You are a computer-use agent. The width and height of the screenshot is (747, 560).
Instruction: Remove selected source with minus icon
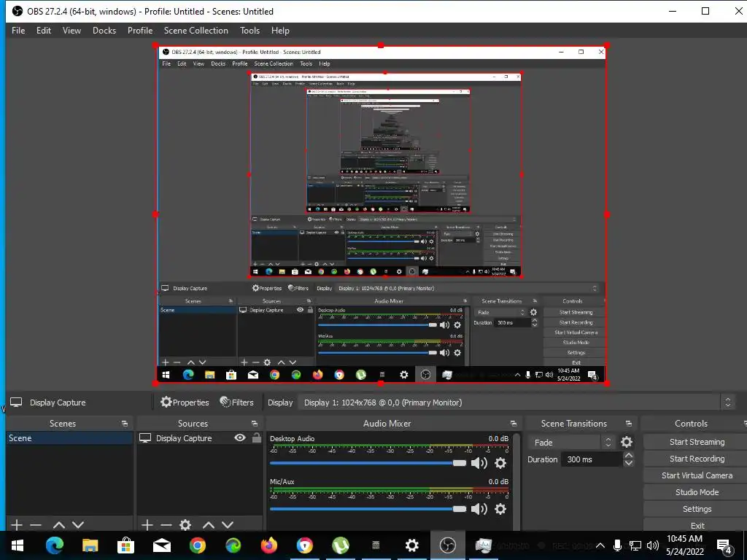click(x=166, y=525)
